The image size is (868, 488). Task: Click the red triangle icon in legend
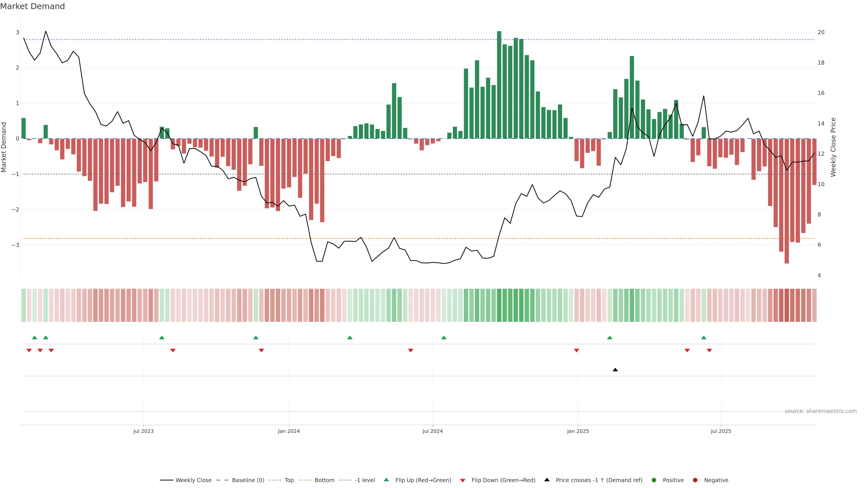pos(463,480)
